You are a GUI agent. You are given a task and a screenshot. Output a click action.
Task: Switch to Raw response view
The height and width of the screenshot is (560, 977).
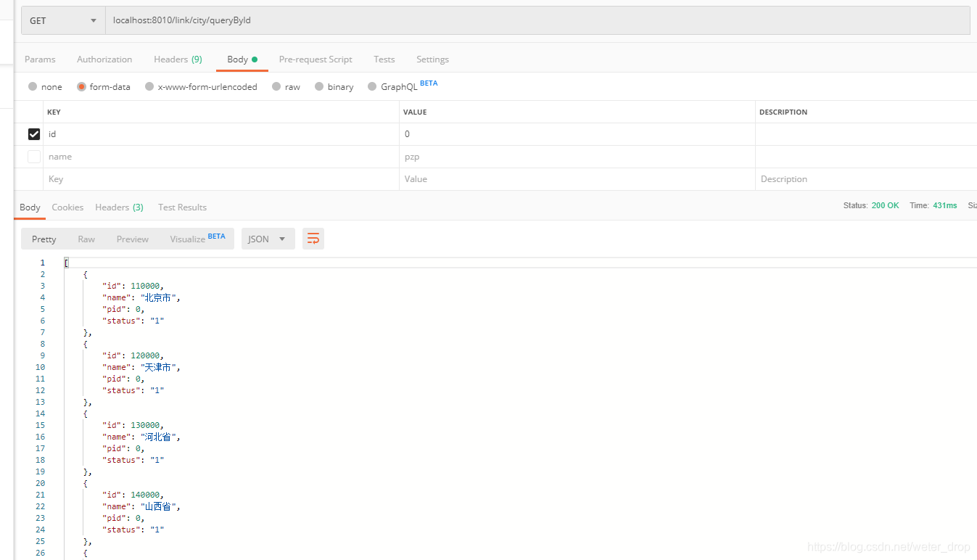(86, 239)
